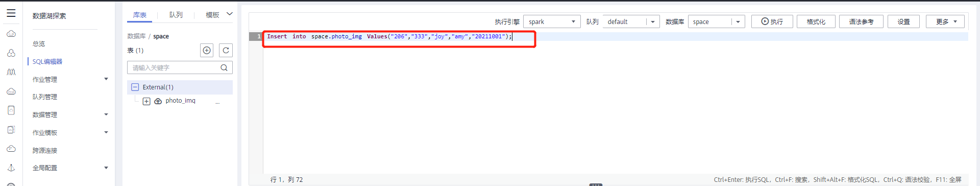The image size is (980, 186).
Task: Expand 数据管理 submenu
Action: [106, 114]
